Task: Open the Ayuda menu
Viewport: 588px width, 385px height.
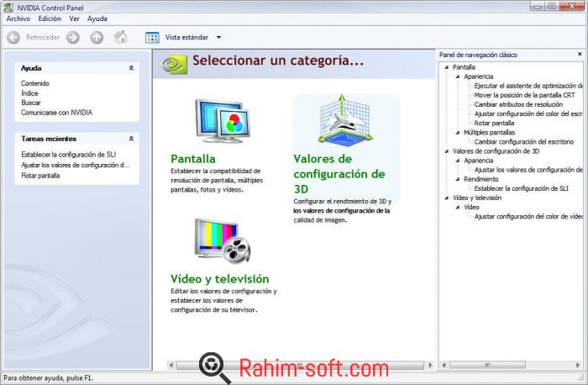Action: click(97, 18)
